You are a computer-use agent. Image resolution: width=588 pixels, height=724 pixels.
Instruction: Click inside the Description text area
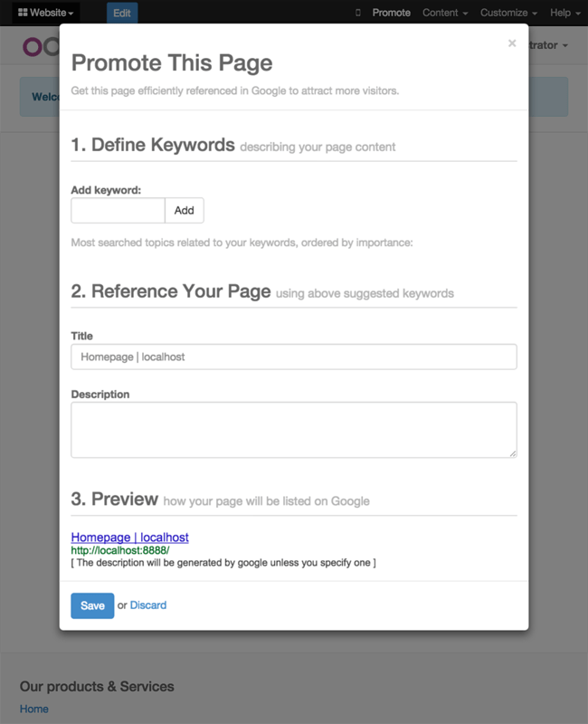tap(293, 430)
